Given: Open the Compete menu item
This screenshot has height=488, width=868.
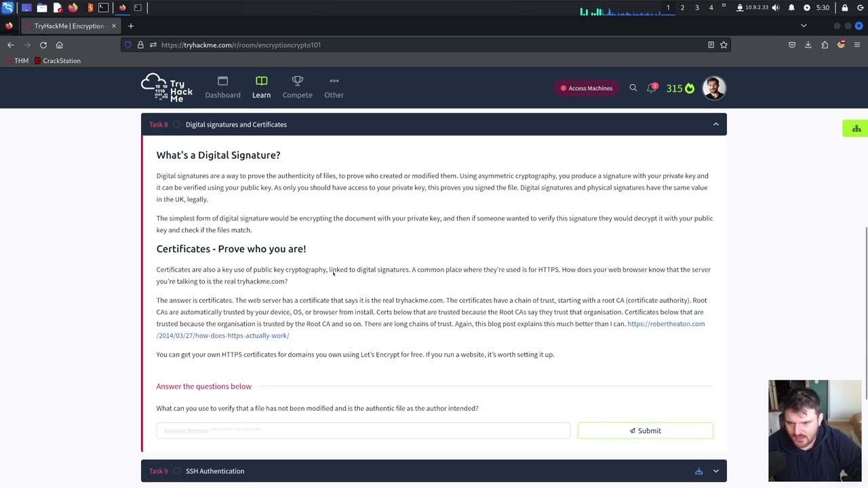Looking at the screenshot, I should tap(297, 87).
